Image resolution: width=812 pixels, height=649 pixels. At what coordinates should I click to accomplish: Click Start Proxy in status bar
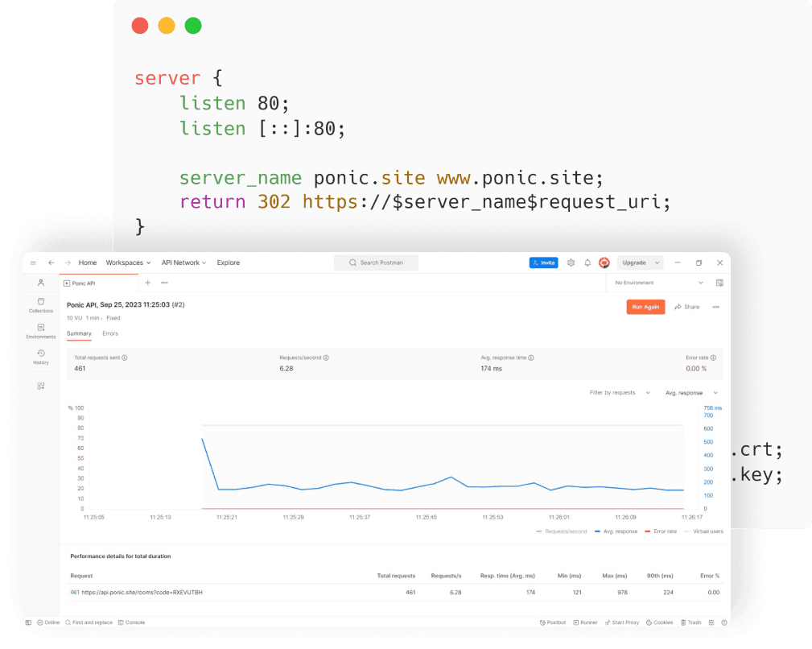pyautogui.click(x=622, y=622)
